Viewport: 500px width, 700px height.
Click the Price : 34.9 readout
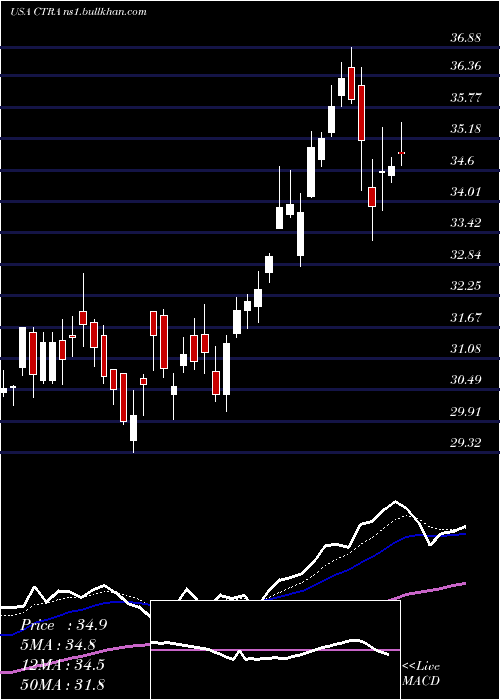62,625
